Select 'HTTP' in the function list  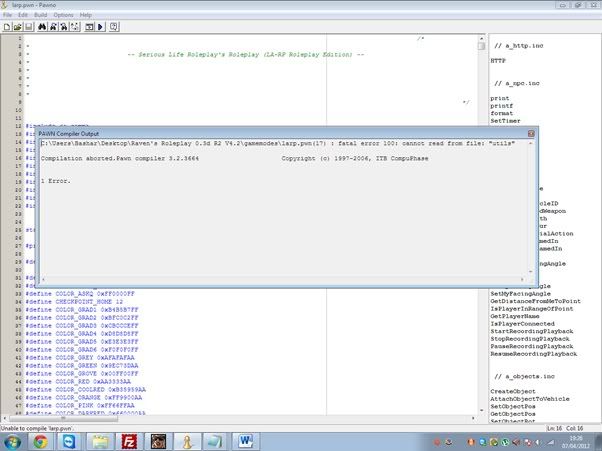click(498, 61)
